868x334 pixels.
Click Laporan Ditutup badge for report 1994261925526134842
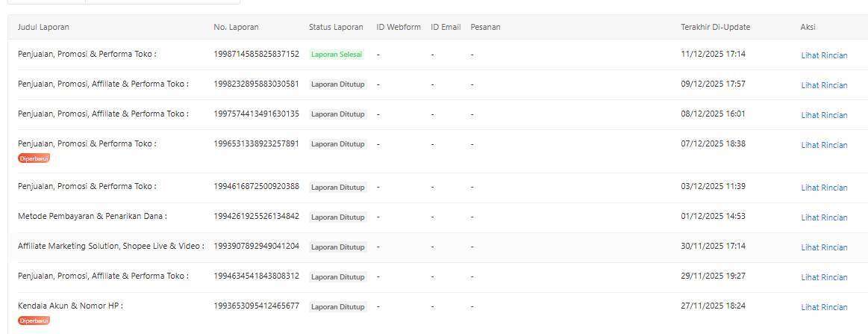click(x=337, y=217)
